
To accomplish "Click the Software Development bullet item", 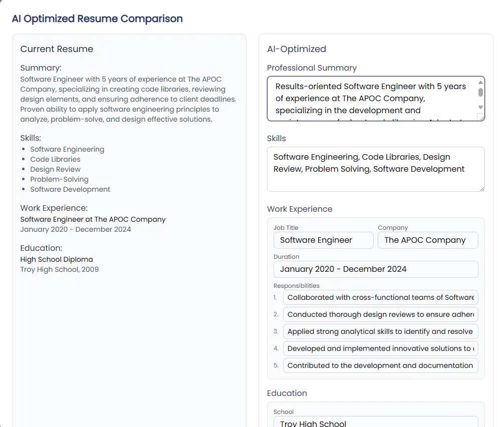I will coord(70,189).
